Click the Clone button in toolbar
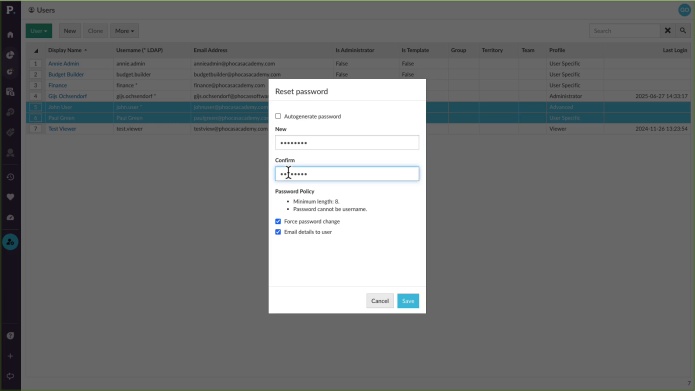 (x=95, y=31)
